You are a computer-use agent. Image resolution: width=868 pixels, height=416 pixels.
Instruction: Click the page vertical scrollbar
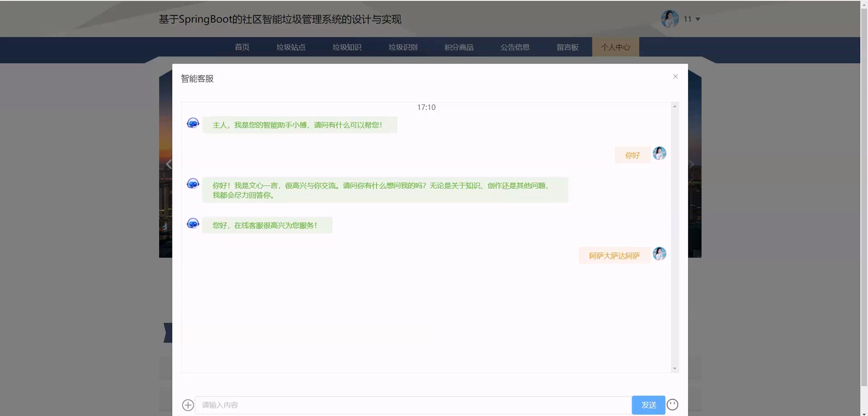click(864, 202)
